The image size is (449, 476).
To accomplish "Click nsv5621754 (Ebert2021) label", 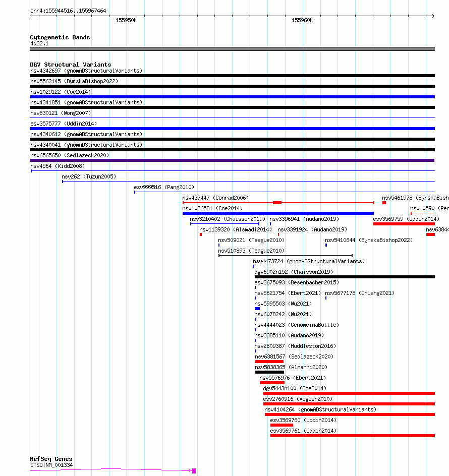I will pos(288,293).
